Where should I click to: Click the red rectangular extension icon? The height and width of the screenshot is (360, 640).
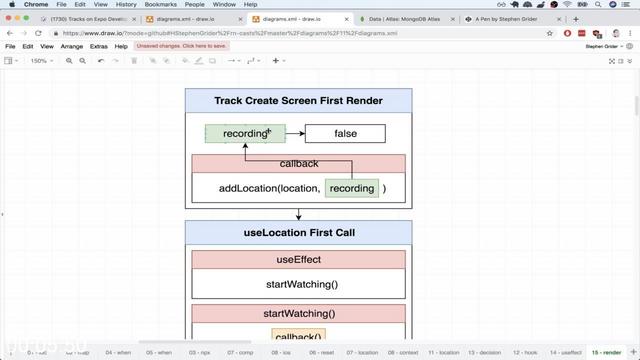click(x=582, y=33)
